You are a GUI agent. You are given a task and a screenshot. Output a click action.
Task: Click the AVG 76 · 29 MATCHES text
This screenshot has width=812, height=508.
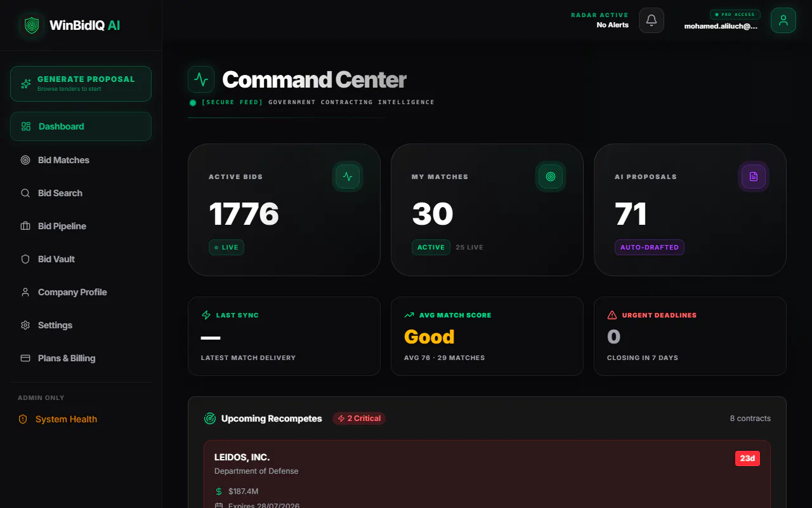(445, 358)
